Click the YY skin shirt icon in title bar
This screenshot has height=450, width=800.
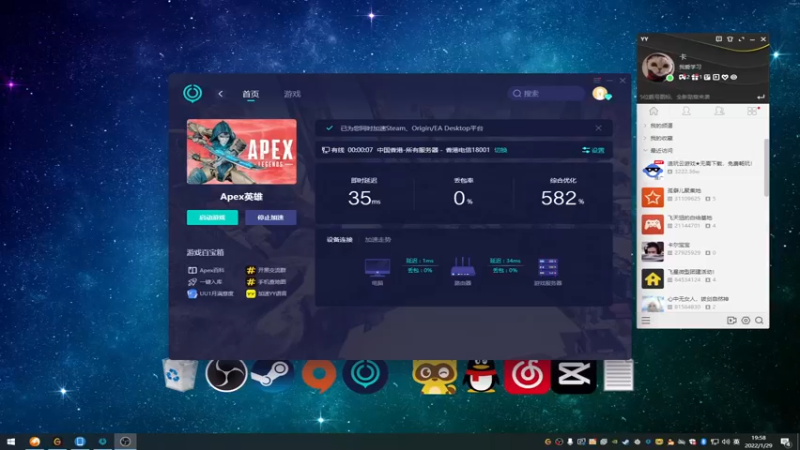click(x=730, y=39)
